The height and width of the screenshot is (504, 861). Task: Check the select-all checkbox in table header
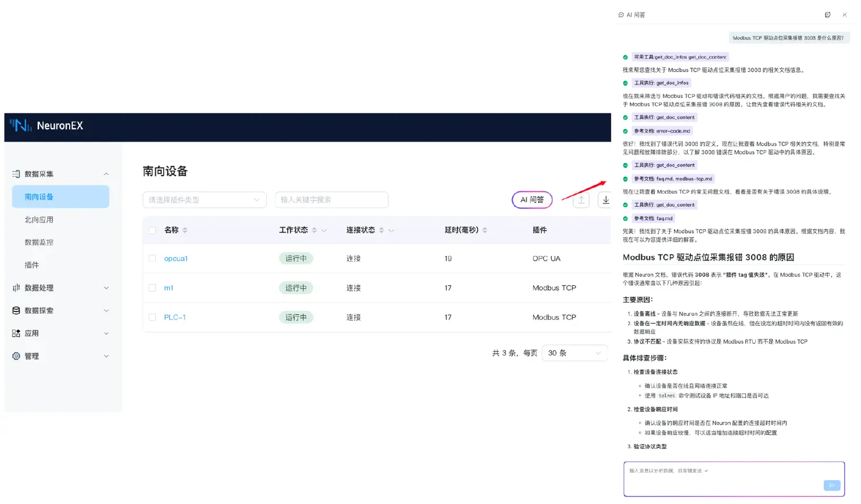pos(152,230)
